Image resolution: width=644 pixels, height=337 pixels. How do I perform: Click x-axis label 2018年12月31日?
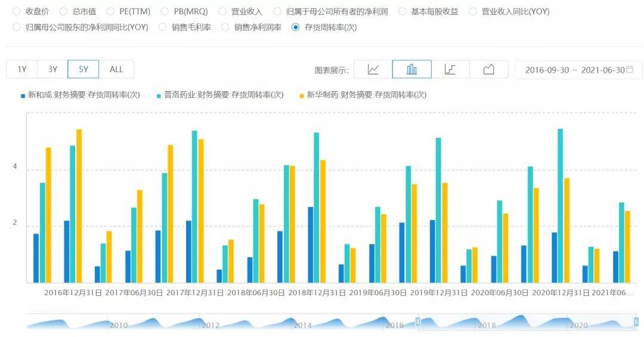(x=317, y=293)
